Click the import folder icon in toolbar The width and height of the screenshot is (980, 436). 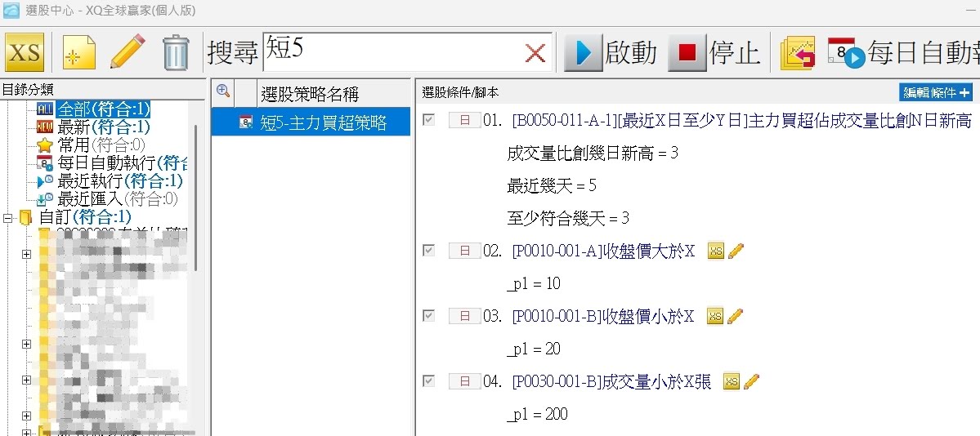click(798, 54)
